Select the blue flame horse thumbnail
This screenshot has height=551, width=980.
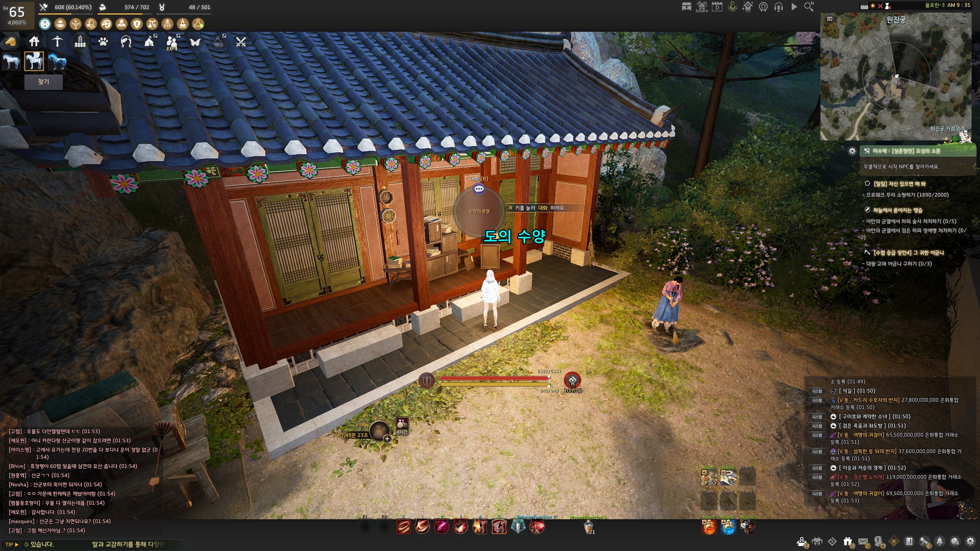point(57,61)
